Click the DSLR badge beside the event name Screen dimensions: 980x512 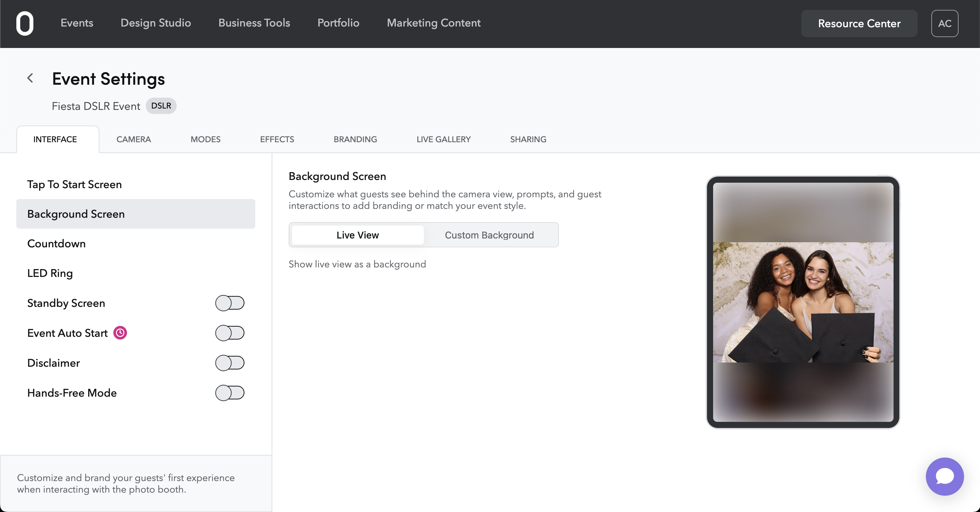[161, 106]
